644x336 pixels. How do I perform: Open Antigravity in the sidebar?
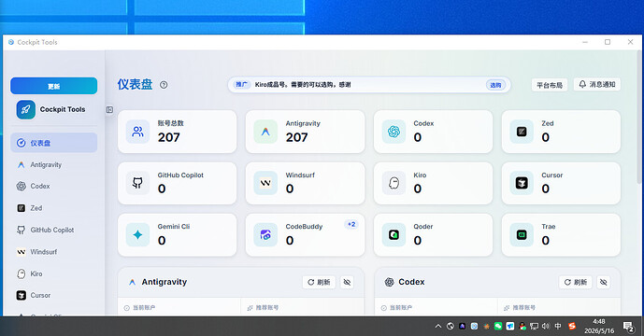pos(54,164)
